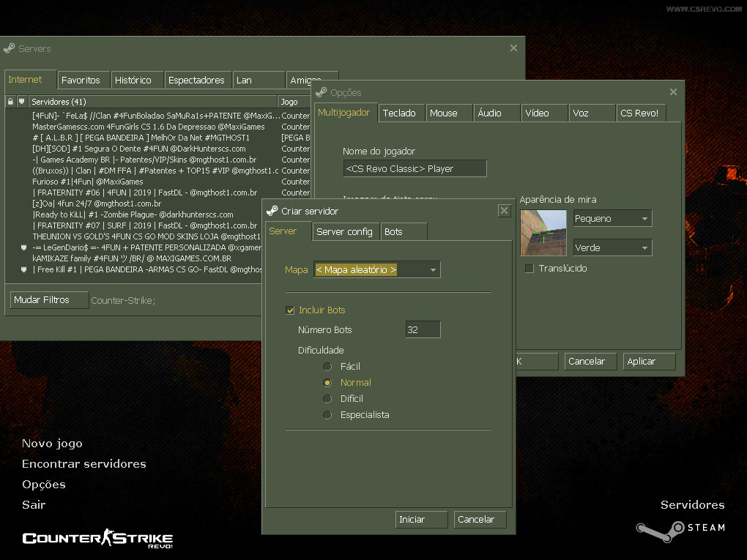Select the THEUNION VS GOLD'S server row

(x=134, y=236)
